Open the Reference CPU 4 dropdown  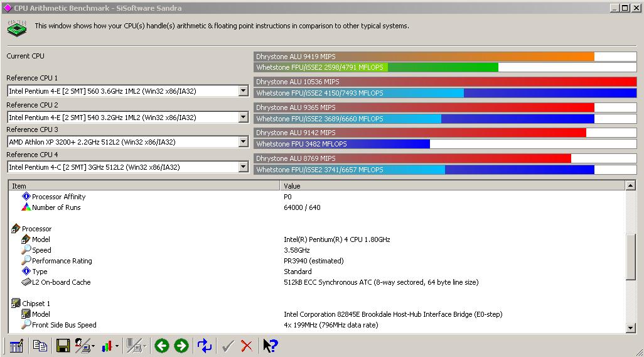244,167
